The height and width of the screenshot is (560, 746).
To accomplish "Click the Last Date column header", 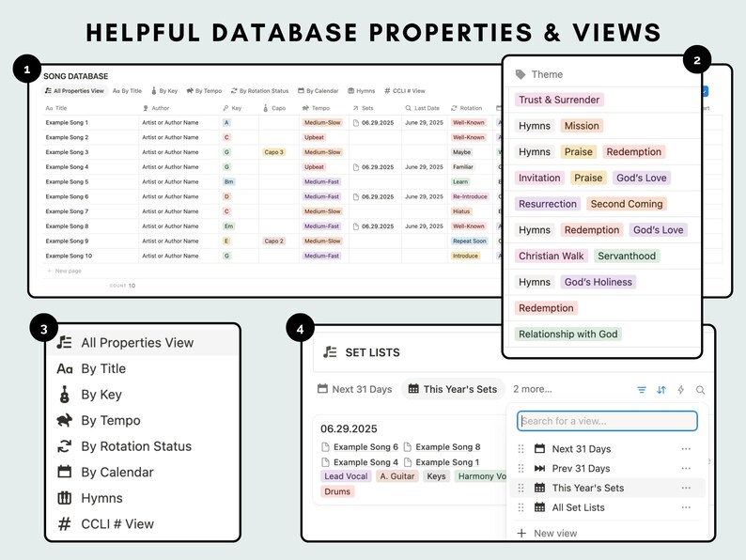I will tap(423, 108).
